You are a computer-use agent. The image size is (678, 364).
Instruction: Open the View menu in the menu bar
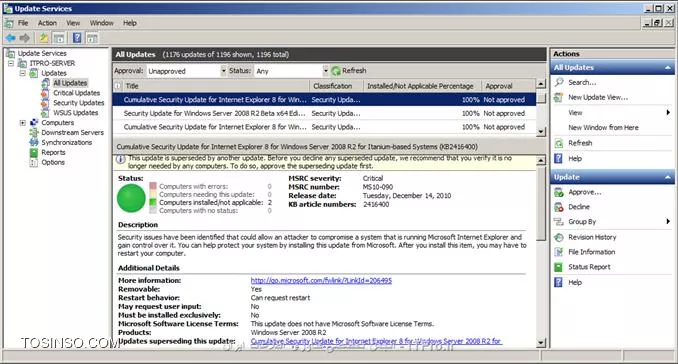(x=73, y=23)
